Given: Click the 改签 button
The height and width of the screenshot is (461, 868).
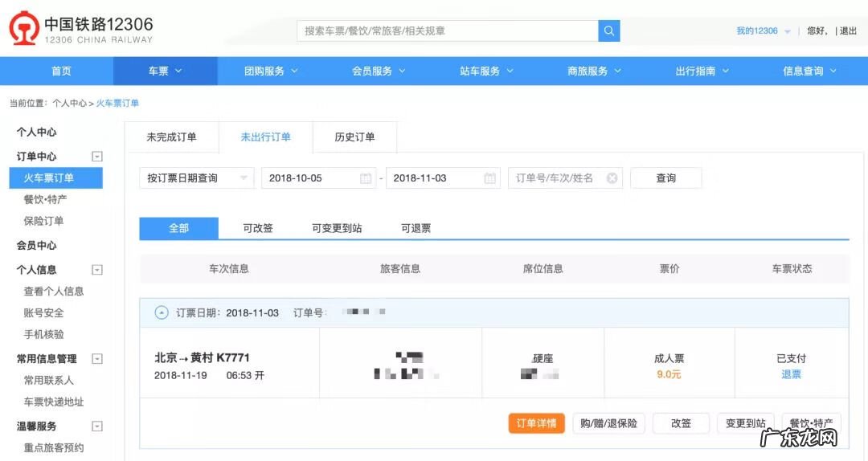Looking at the screenshot, I should (681, 423).
